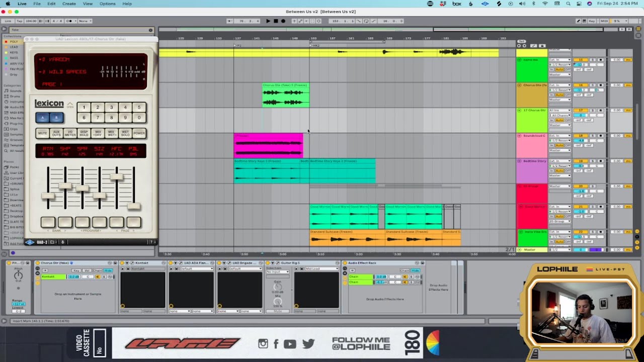The height and width of the screenshot is (362, 644).
Task: Unfold the Chorus Gtr (fake) track header
Action: click(x=519, y=85)
